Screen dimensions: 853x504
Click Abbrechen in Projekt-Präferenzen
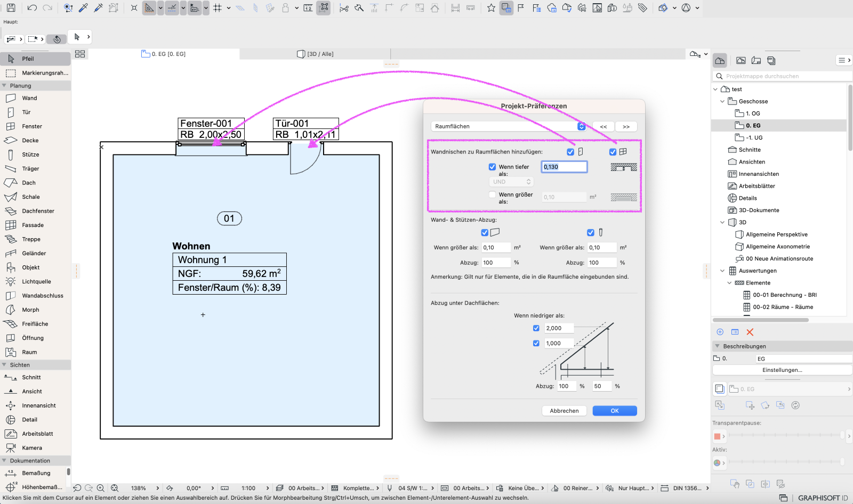pos(564,411)
